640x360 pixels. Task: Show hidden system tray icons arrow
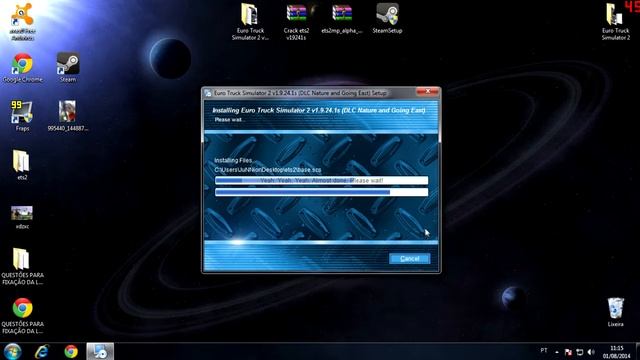pyautogui.click(x=557, y=352)
